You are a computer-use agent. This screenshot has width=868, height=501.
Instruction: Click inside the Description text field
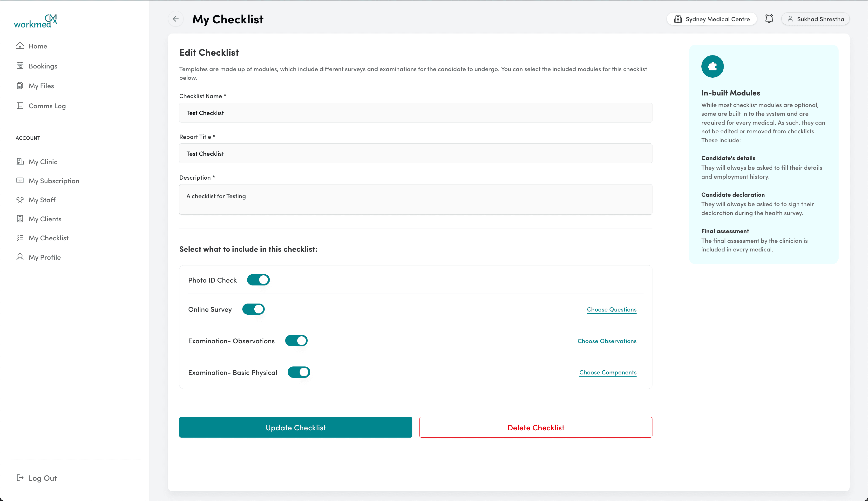(x=415, y=199)
